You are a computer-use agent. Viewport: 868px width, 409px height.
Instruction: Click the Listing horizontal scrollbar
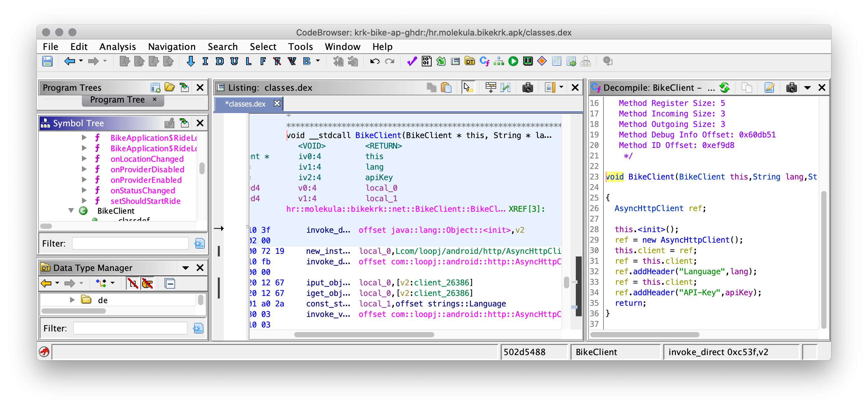click(x=364, y=335)
